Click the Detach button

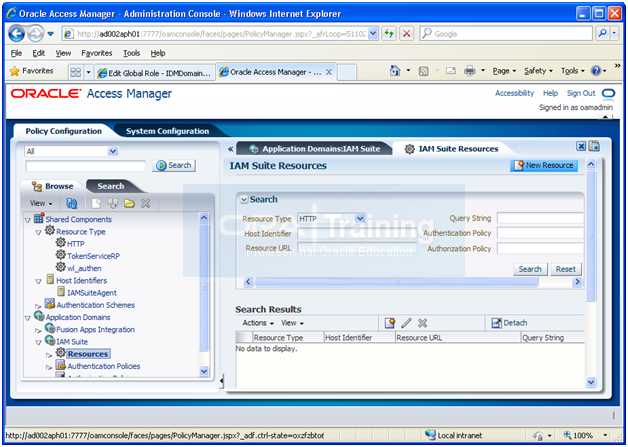(x=509, y=323)
